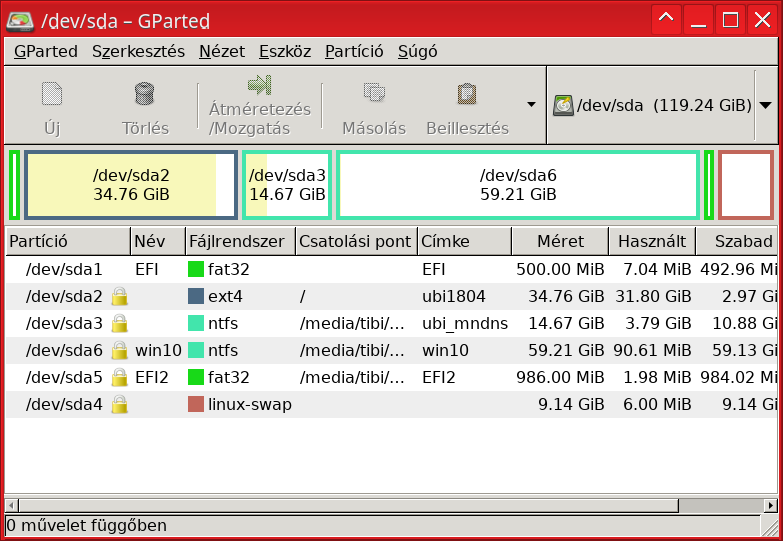Select /dev/sda3 block in disk map
The image size is (783, 541).
287,185
